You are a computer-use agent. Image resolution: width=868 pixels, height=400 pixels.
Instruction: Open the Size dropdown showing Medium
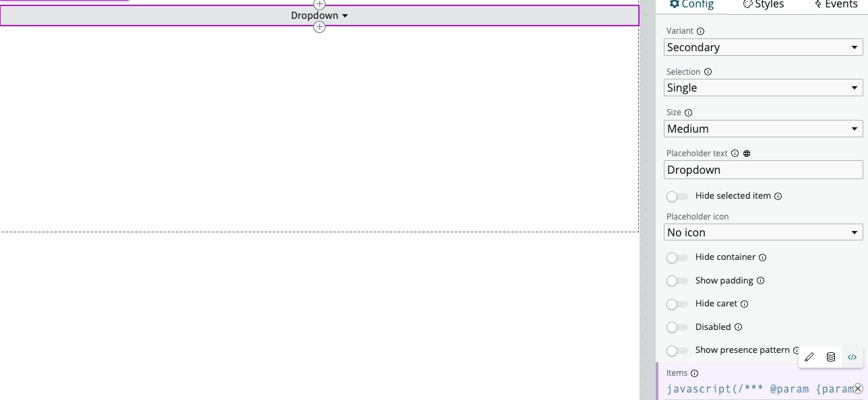click(763, 129)
